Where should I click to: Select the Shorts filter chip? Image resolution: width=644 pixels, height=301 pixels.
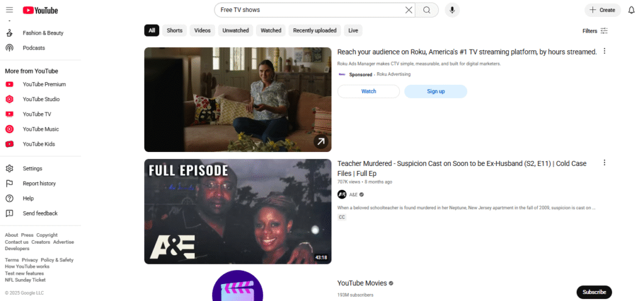click(x=175, y=30)
